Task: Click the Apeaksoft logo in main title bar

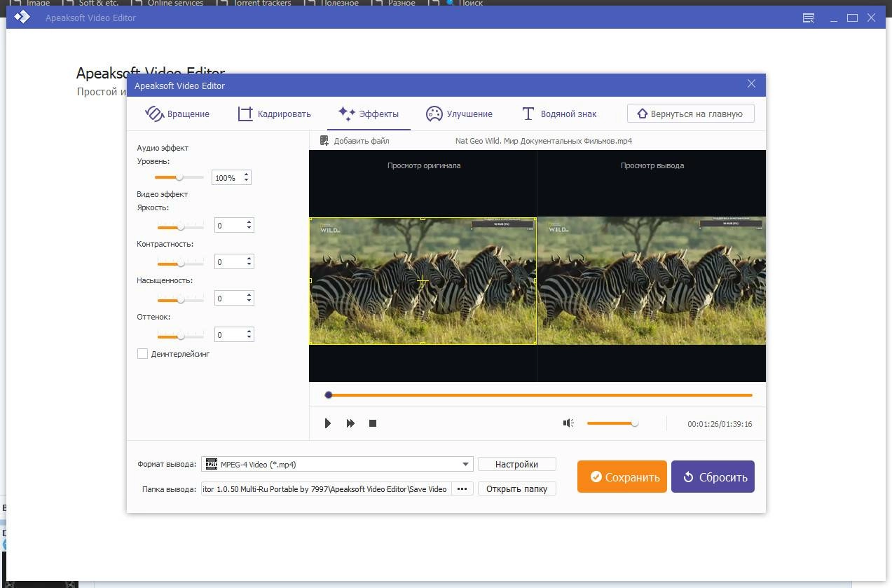Action: point(22,18)
